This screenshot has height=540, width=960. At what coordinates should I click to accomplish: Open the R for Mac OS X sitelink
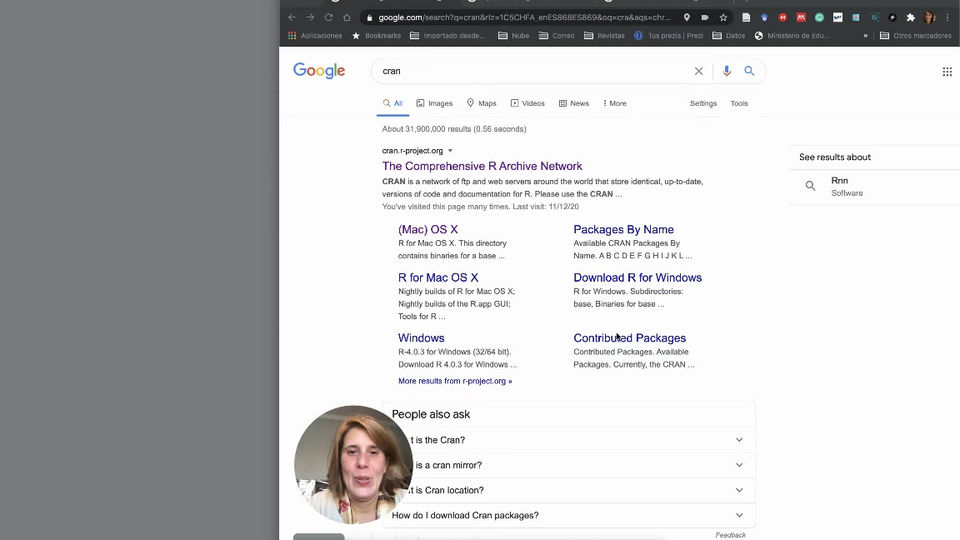click(438, 278)
